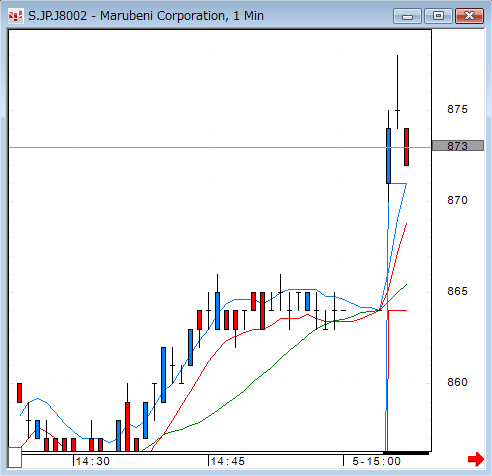Click the 865 price axis label

coord(457,291)
